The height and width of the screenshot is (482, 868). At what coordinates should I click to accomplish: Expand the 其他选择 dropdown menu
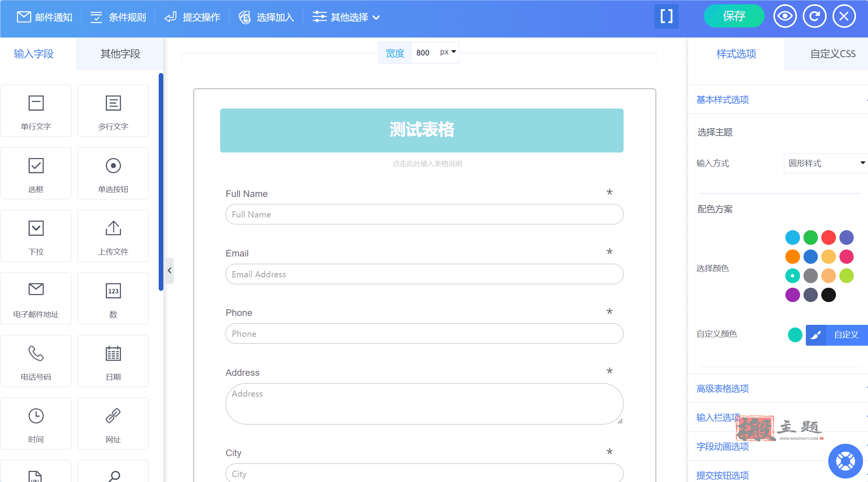(346, 17)
